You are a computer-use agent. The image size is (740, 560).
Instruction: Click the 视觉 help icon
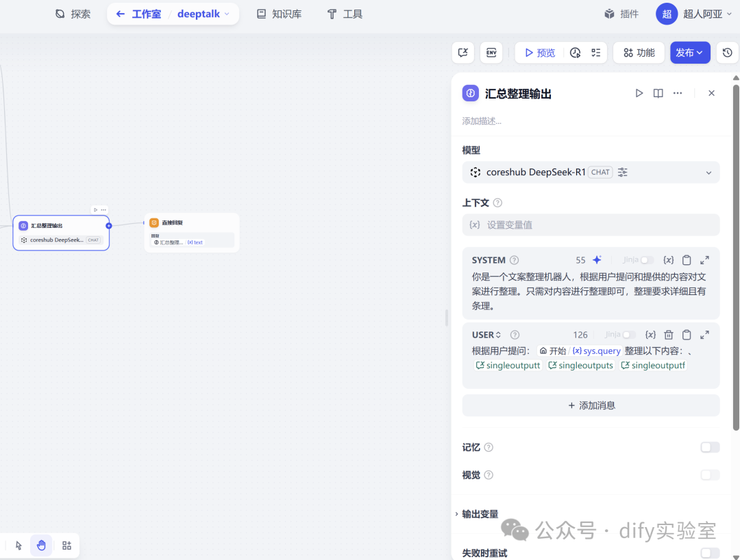pyautogui.click(x=489, y=475)
